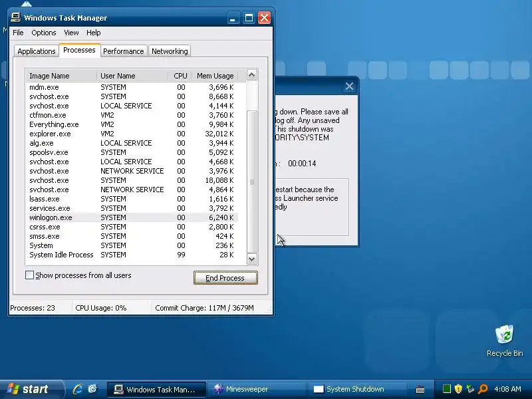Click the Windows Task Manager taskbar button
This screenshot has width=532, height=399.
[x=157, y=389]
